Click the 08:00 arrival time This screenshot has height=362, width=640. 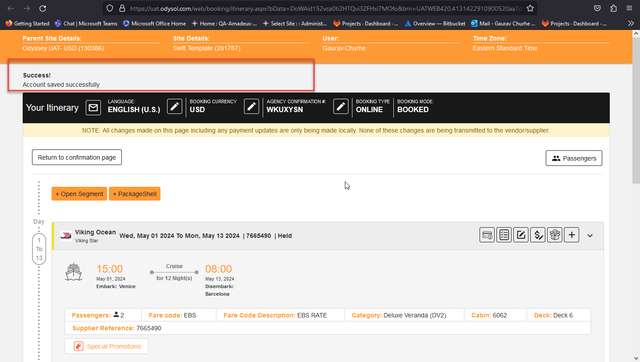[x=218, y=269]
